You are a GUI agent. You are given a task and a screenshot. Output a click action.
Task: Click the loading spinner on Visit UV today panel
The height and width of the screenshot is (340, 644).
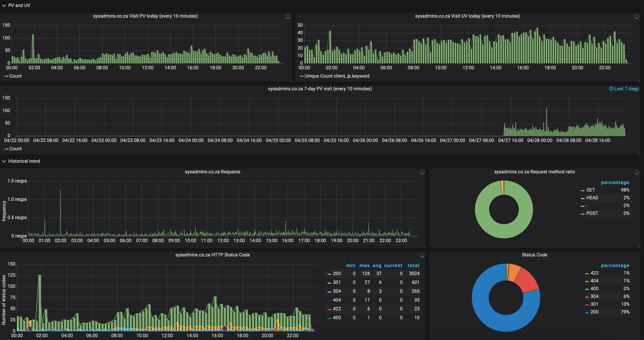pyautogui.click(x=637, y=16)
